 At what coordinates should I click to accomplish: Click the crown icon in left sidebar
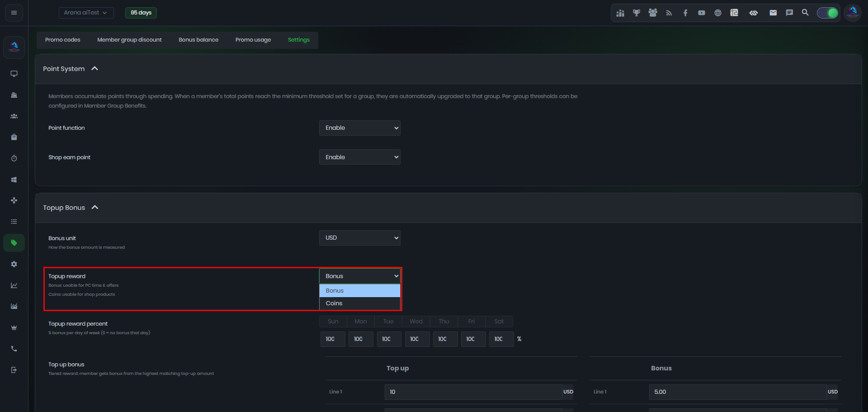coord(14,327)
